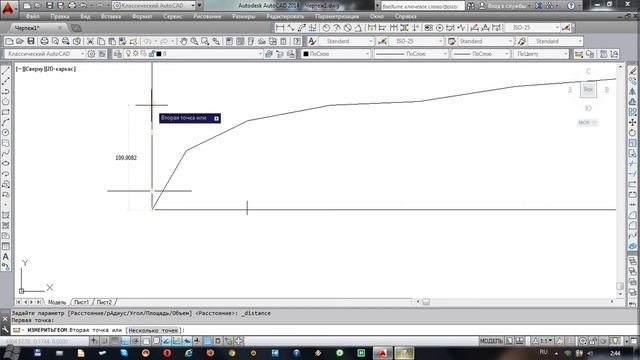
Task: Toggle layer on/off lightbulb in layer dropdown
Action: click(x=128, y=53)
